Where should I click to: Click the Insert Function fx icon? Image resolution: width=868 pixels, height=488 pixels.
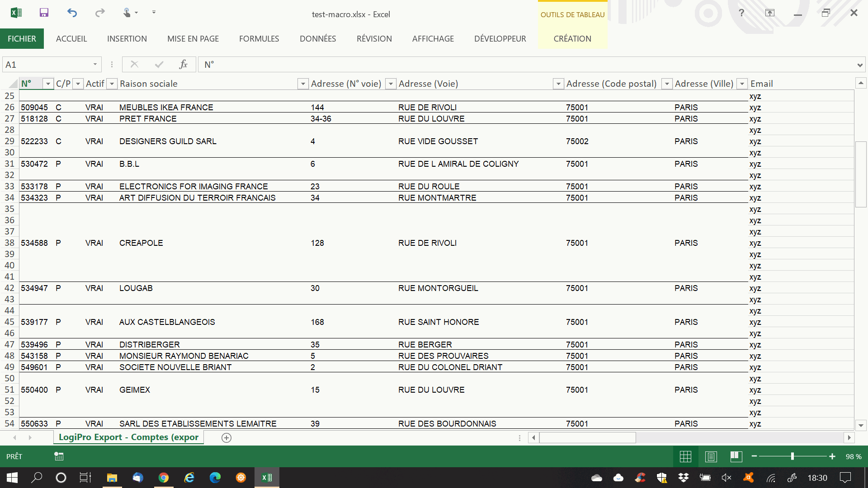[x=183, y=65]
